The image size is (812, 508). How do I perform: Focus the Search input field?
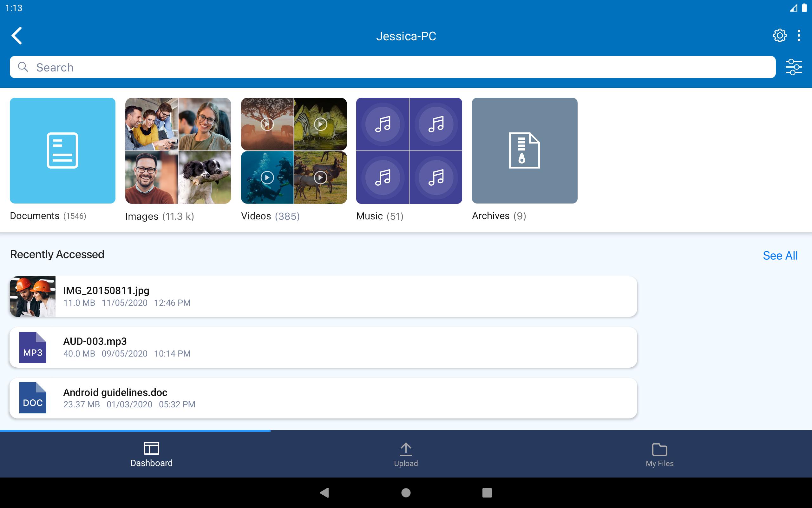point(393,67)
